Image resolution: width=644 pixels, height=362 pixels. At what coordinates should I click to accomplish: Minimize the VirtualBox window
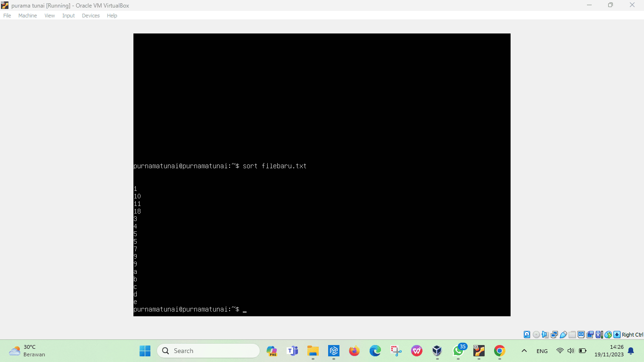coord(589,5)
